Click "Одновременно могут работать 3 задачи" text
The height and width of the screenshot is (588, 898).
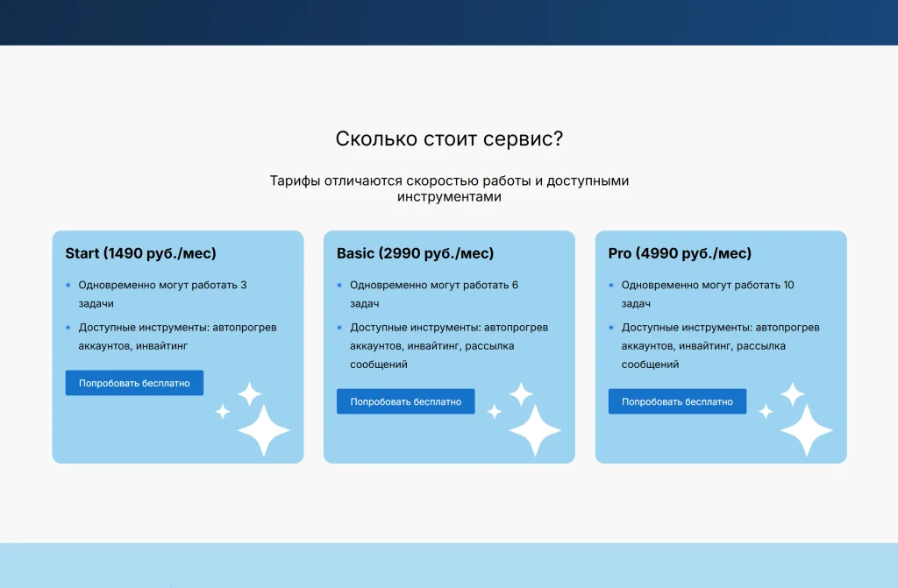pos(162,294)
